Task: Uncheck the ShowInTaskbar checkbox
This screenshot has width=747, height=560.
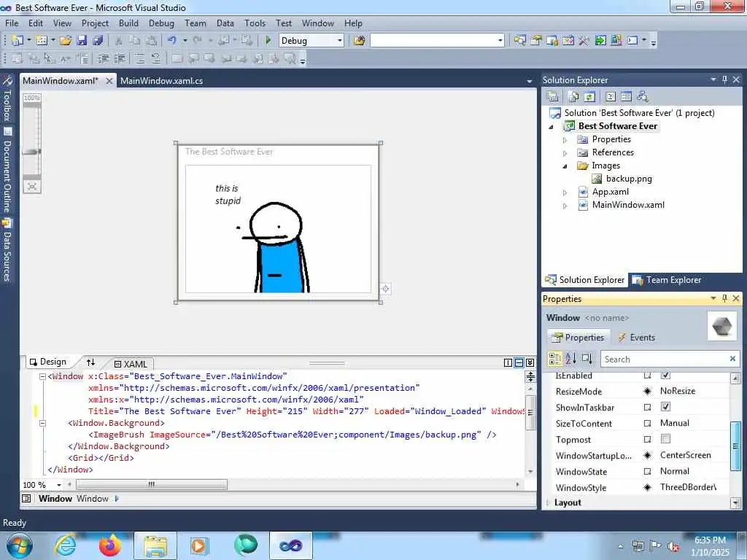Action: (x=665, y=407)
